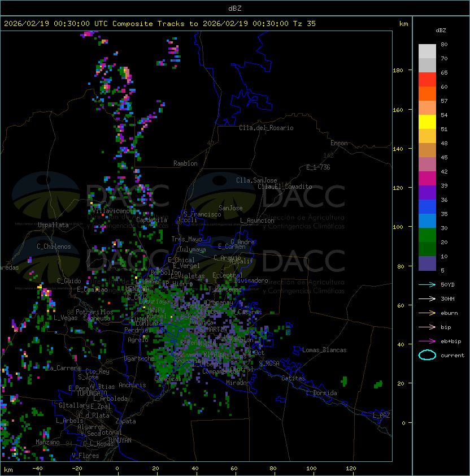Click the cyan 50YD arrow legend icon

coord(427,284)
